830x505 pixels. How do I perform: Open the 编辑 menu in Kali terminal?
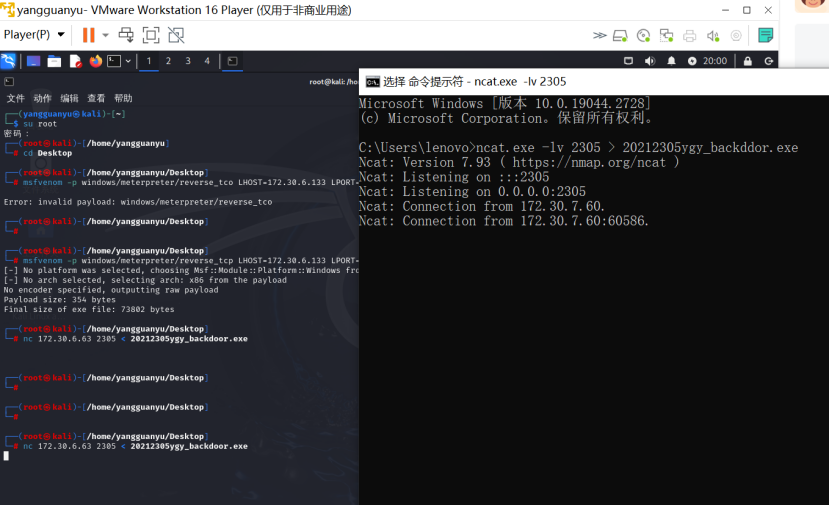[x=69, y=98]
